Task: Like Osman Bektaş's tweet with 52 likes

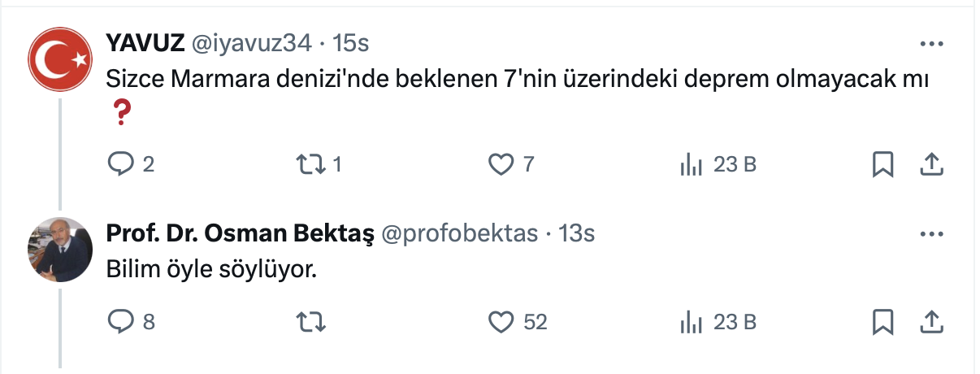Action: 501,322
